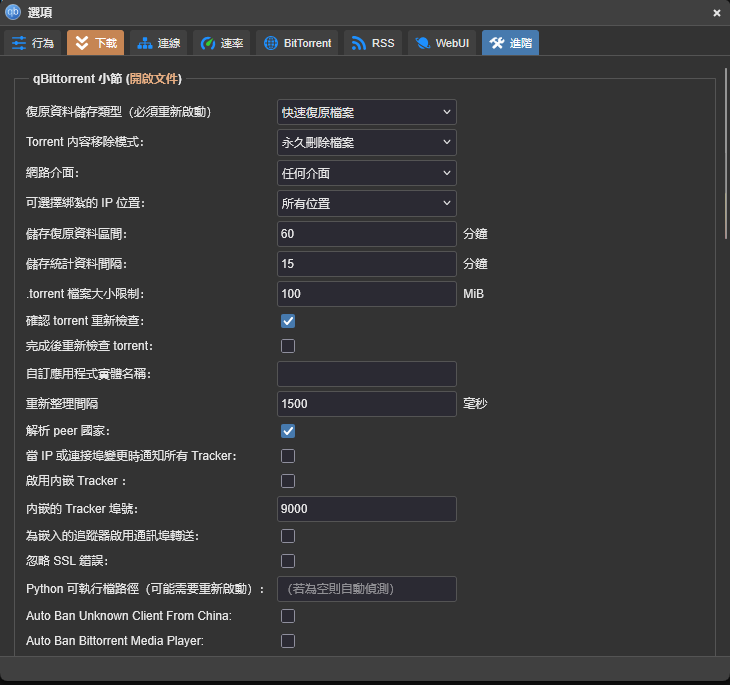Switch to the 連線 tab label
The width and height of the screenshot is (730, 685).
(x=169, y=43)
